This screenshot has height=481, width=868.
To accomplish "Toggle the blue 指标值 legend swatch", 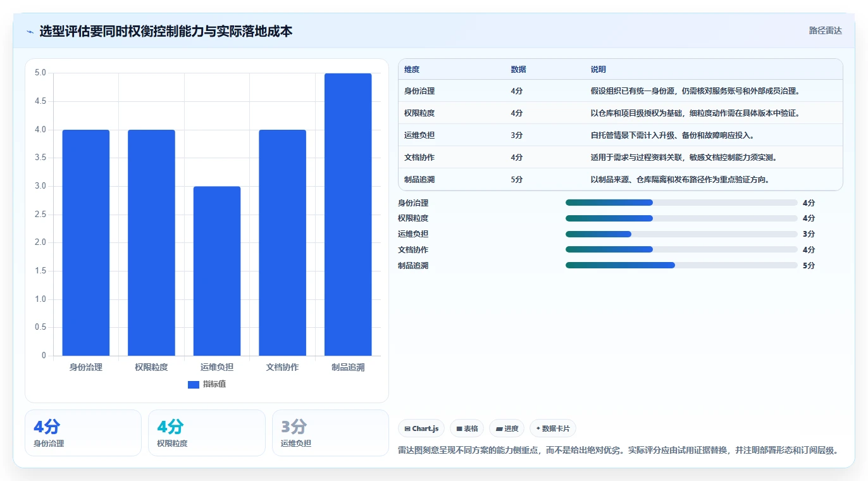I will (x=194, y=384).
